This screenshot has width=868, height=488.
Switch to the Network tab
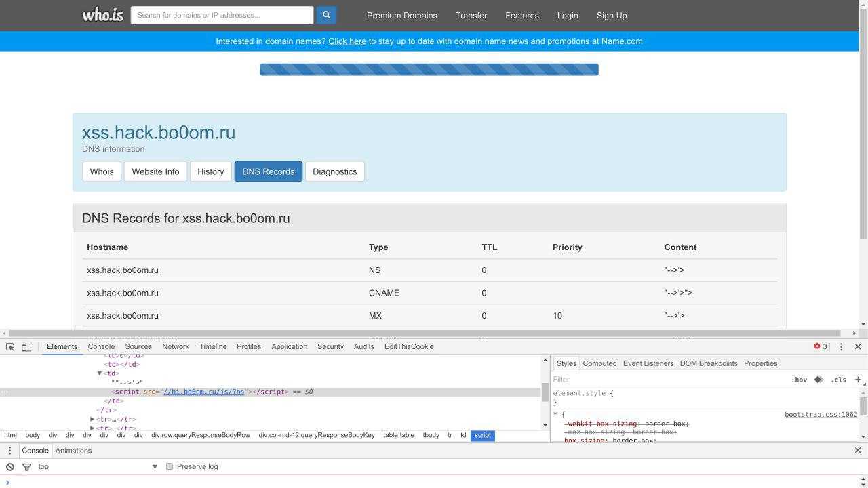(176, 346)
